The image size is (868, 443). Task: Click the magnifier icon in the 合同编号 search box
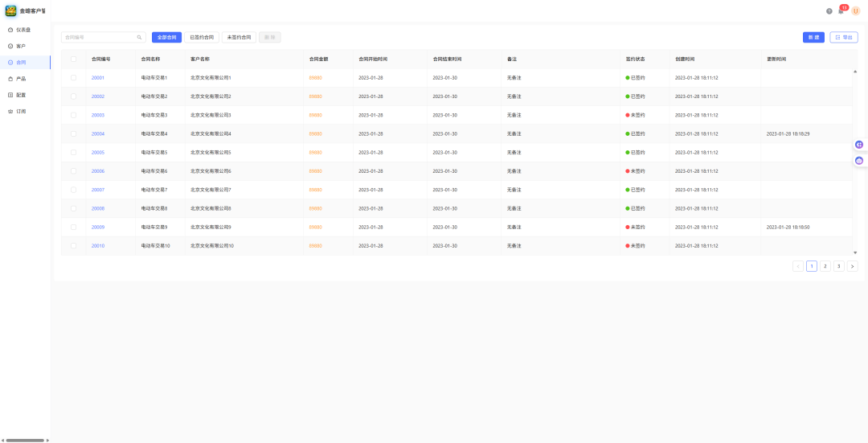click(140, 38)
